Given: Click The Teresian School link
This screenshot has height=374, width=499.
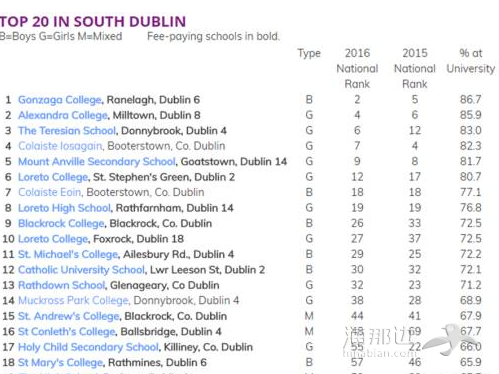Looking at the screenshot, I should tap(67, 131).
